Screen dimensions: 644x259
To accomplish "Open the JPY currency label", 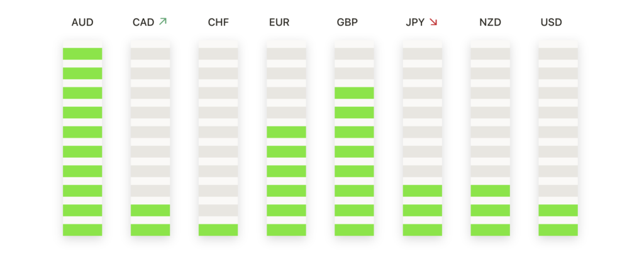I will [415, 22].
